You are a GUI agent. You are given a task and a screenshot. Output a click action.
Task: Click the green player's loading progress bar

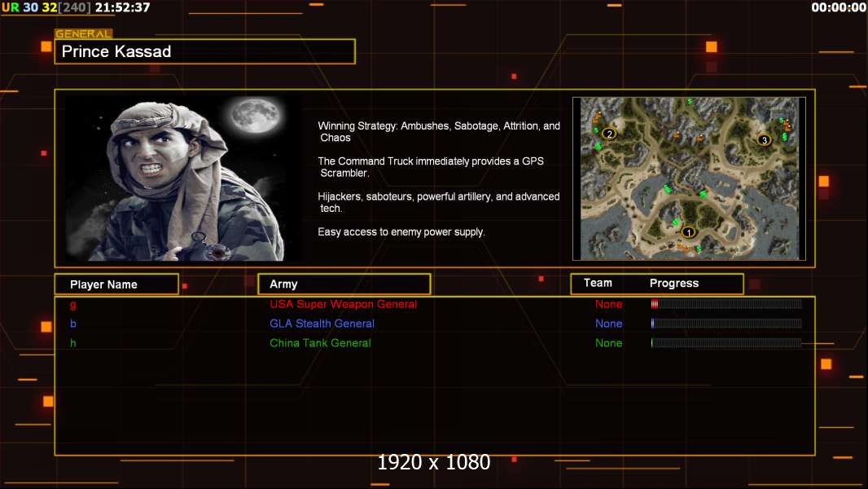[726, 342]
